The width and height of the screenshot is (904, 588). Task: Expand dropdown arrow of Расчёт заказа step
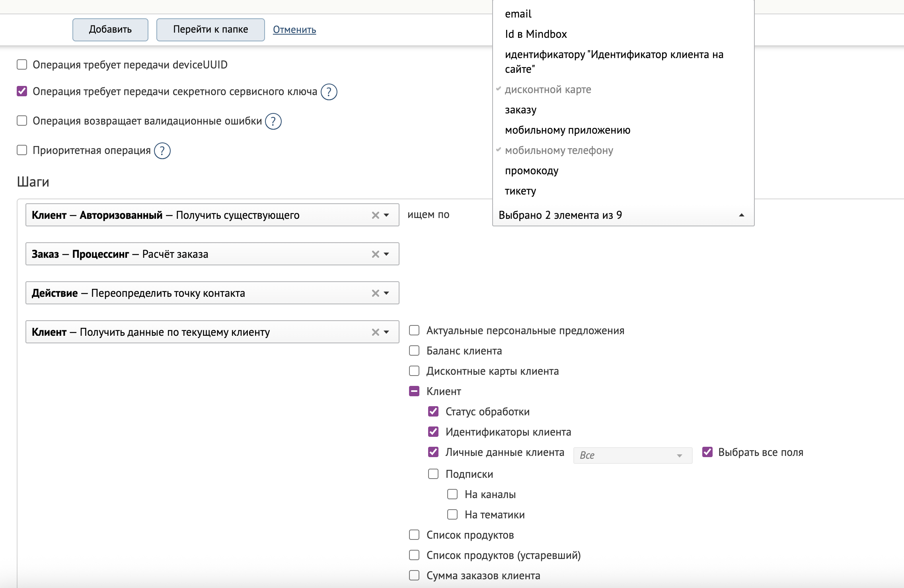(x=386, y=254)
